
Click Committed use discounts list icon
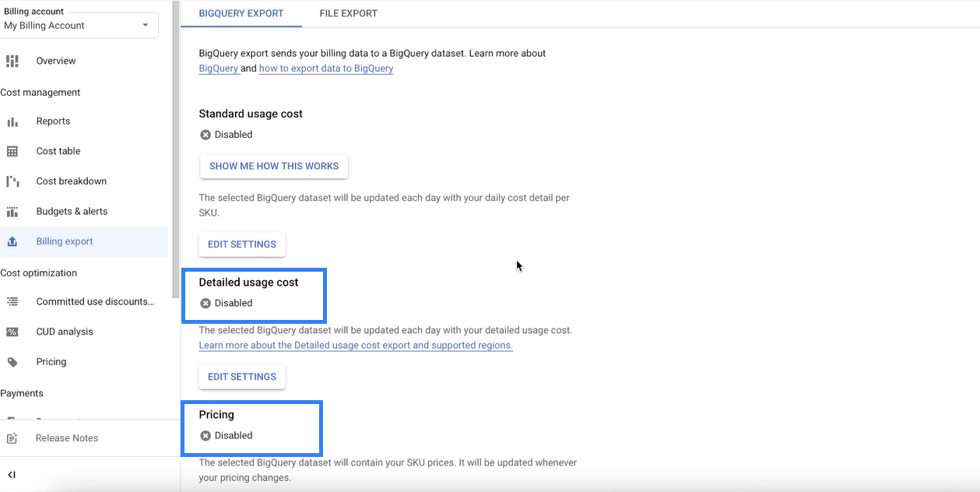point(12,302)
